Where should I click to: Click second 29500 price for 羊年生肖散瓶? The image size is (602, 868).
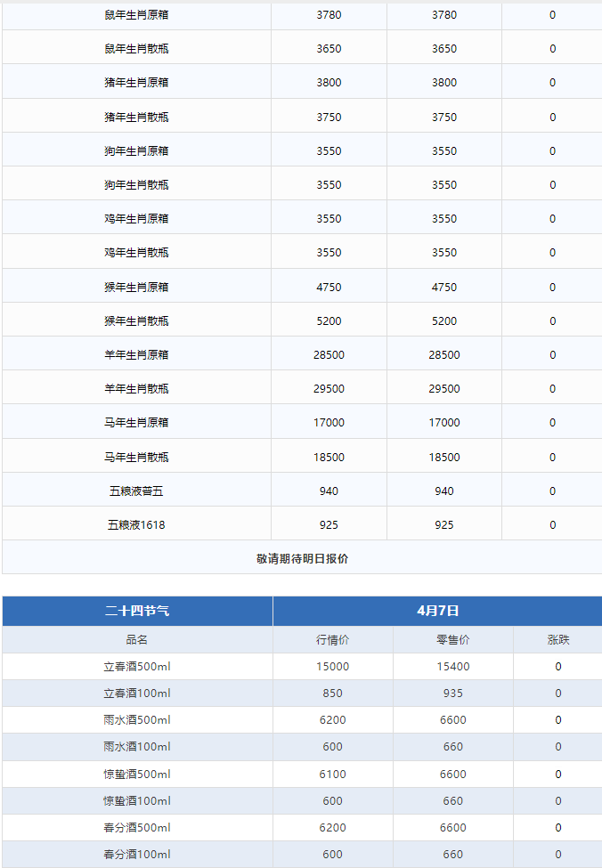point(444,389)
